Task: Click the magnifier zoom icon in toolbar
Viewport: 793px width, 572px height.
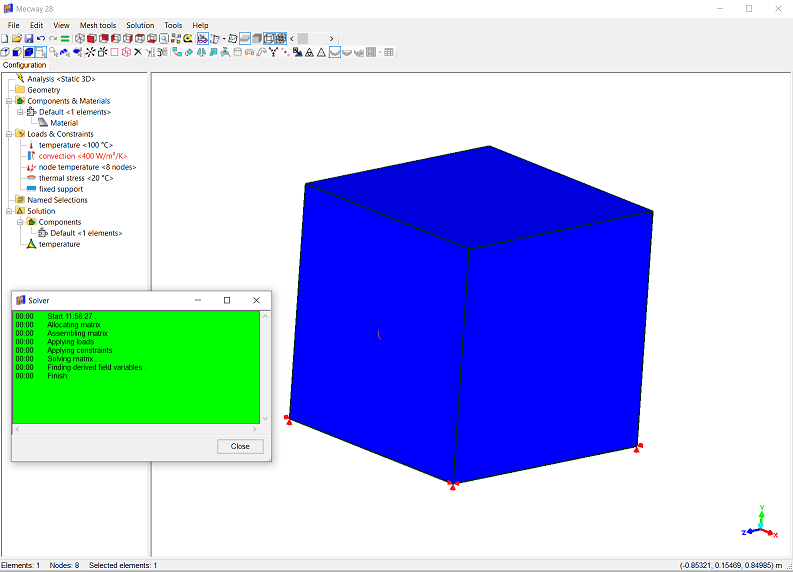Action: [x=164, y=38]
